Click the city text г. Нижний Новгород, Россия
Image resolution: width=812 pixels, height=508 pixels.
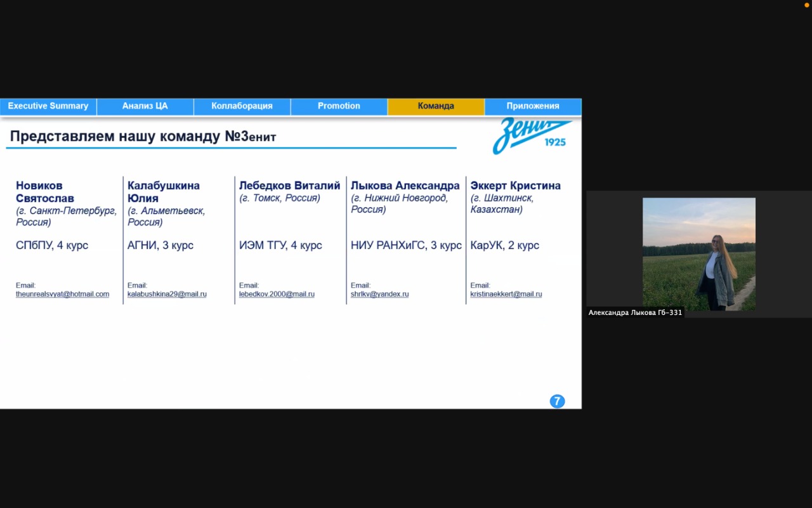tap(400, 204)
